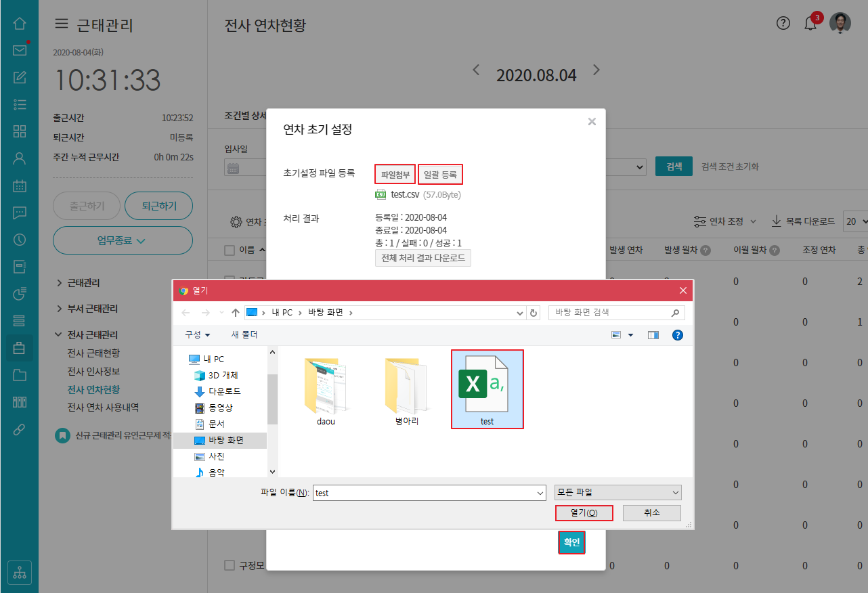Select the test CSV file thumbnail

[x=487, y=389]
